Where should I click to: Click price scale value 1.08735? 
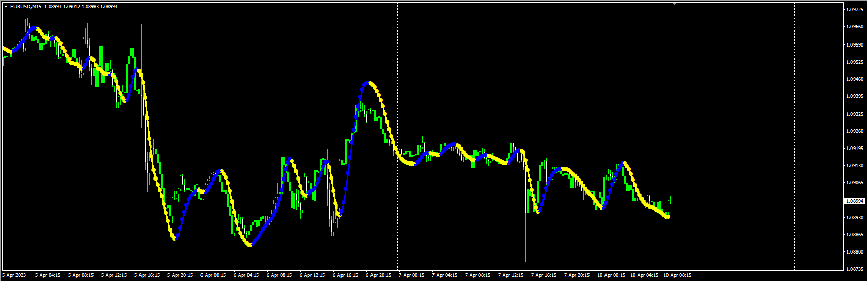(x=855, y=269)
